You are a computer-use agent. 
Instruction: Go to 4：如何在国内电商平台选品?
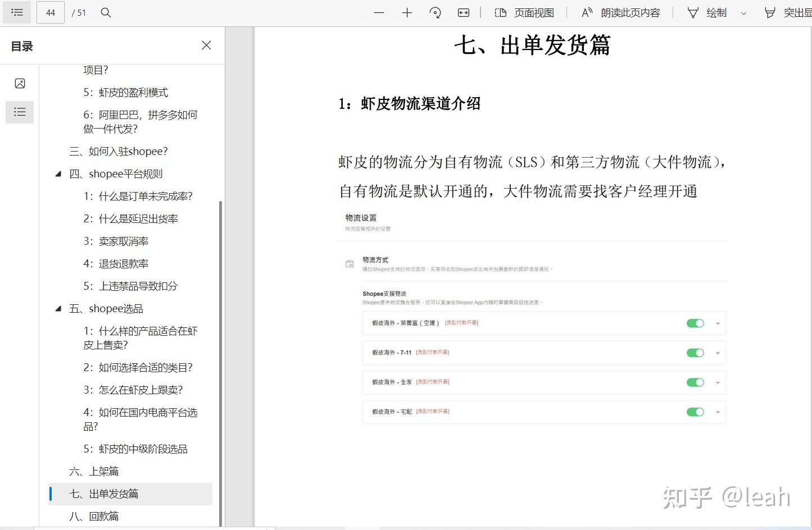point(140,419)
